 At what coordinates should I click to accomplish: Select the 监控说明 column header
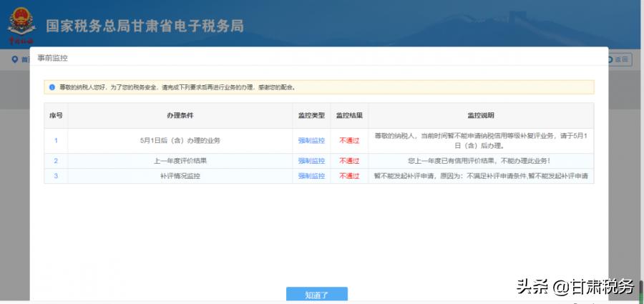481,115
